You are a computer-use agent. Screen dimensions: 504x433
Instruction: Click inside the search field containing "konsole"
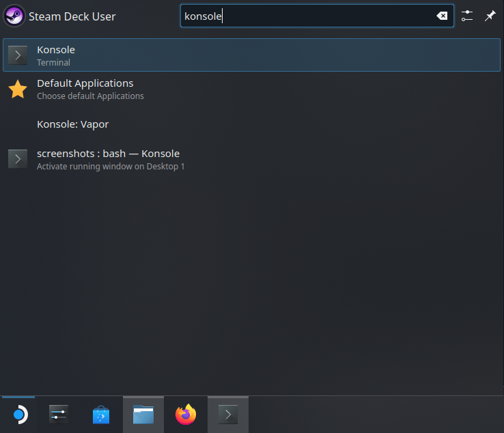click(307, 16)
